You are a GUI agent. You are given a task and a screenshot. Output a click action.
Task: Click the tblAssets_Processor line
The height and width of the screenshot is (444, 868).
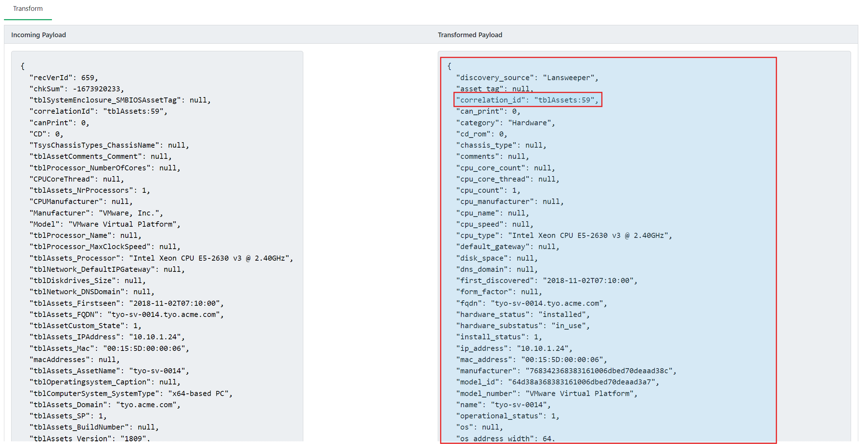point(162,258)
